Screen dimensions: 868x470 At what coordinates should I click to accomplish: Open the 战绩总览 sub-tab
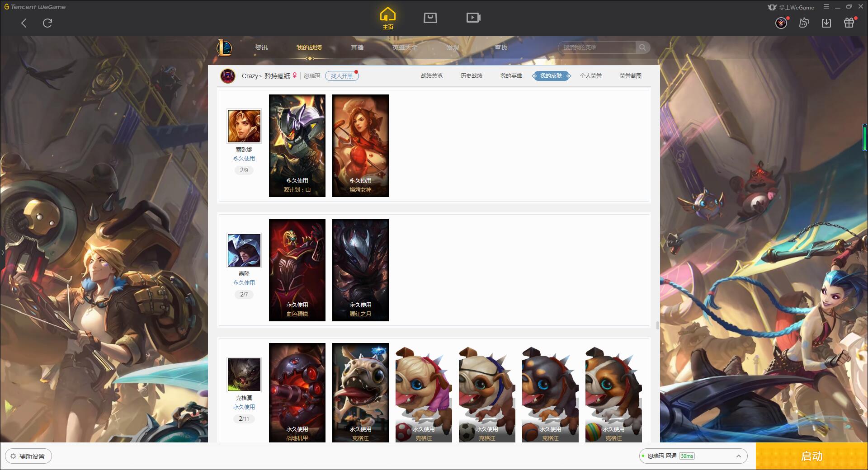(432, 76)
